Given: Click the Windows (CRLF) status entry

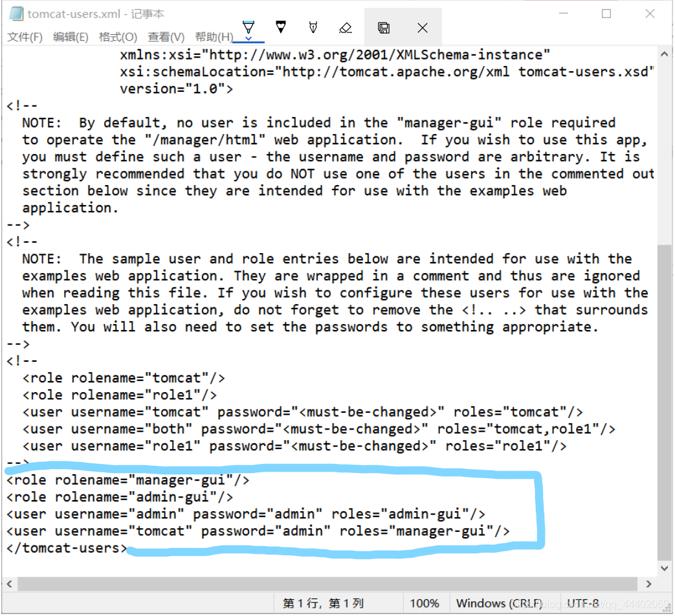Looking at the screenshot, I should [x=498, y=604].
